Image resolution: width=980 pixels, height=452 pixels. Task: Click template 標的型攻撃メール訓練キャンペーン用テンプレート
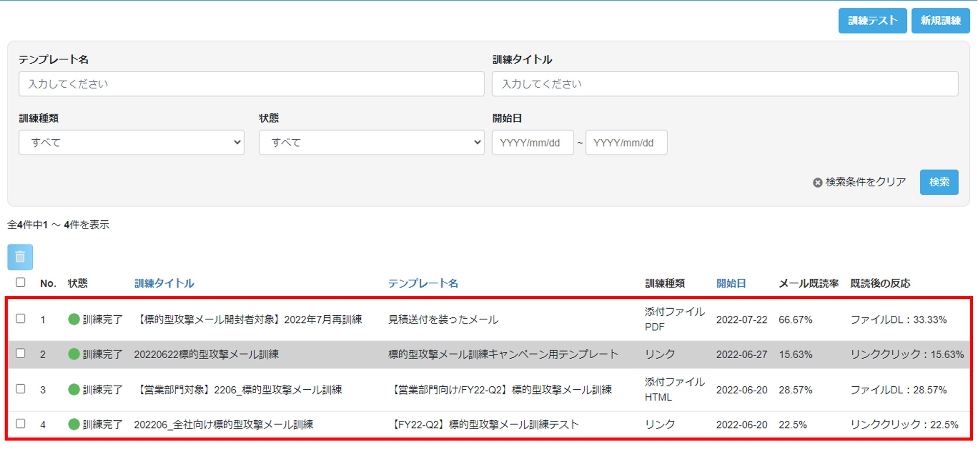coord(503,354)
